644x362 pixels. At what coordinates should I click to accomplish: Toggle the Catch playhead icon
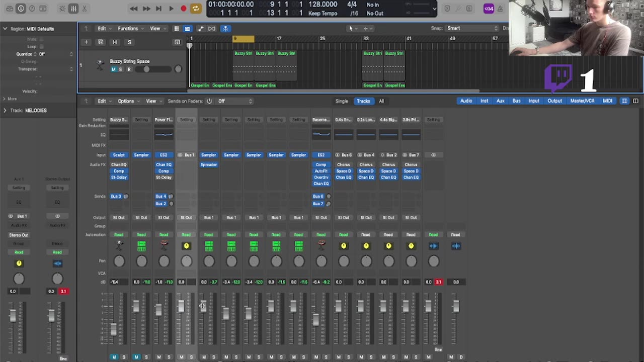tap(225, 29)
